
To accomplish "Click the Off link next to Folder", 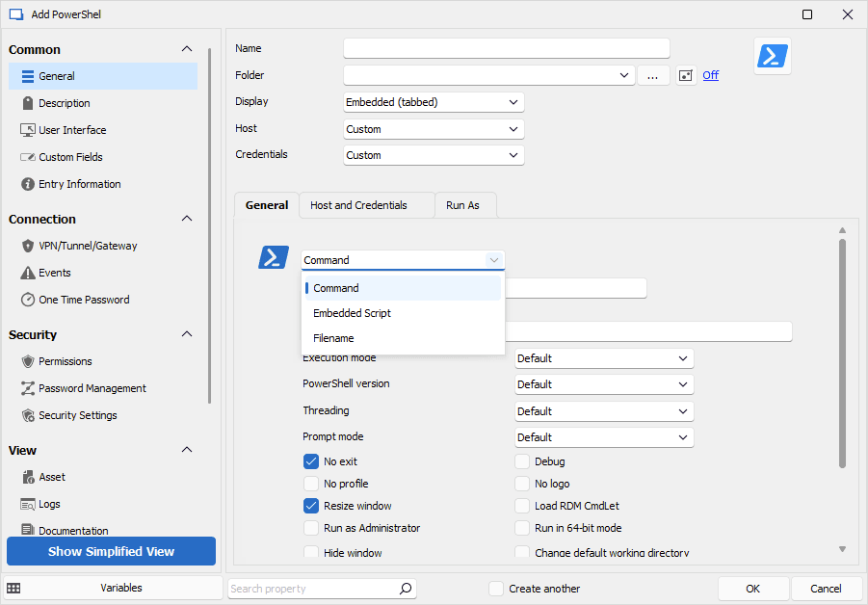I will 710,75.
